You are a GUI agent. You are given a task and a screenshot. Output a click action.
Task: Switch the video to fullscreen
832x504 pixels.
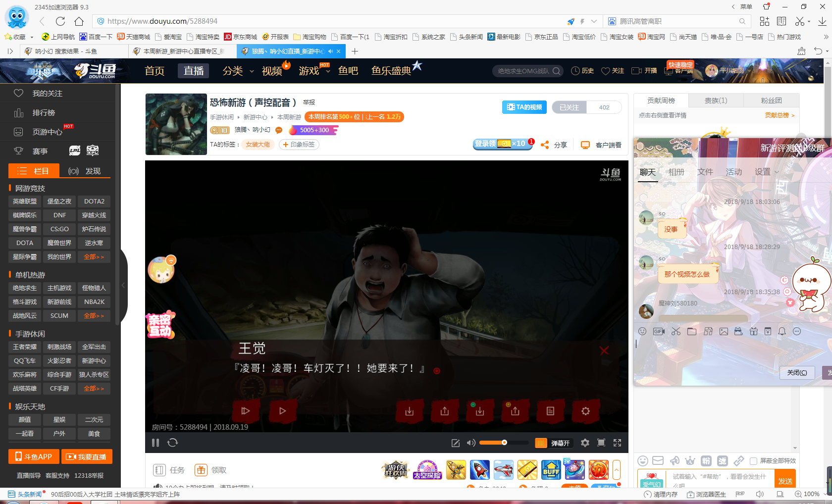(617, 443)
